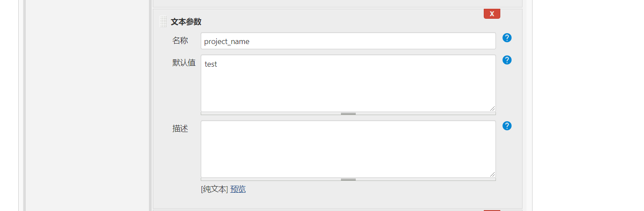644x211 pixels.
Task: Focus the 名称 input containing project_name
Action: pyautogui.click(x=348, y=41)
